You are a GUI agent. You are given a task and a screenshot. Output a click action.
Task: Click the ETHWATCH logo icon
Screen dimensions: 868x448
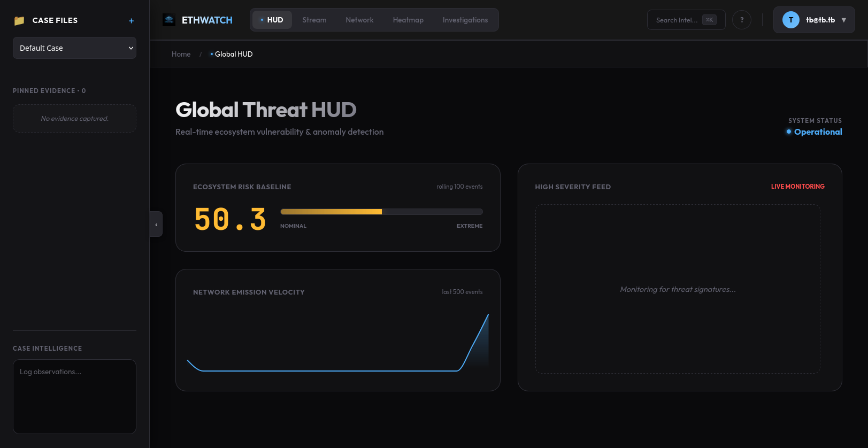[169, 20]
